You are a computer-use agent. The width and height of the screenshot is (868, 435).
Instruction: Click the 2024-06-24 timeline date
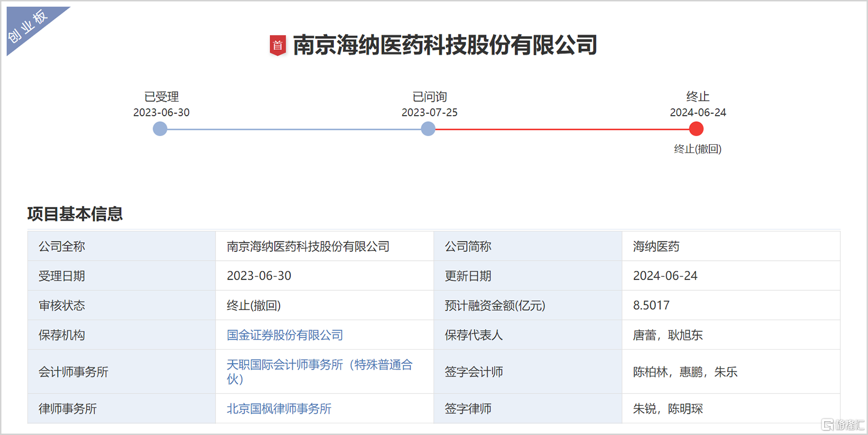click(x=698, y=112)
